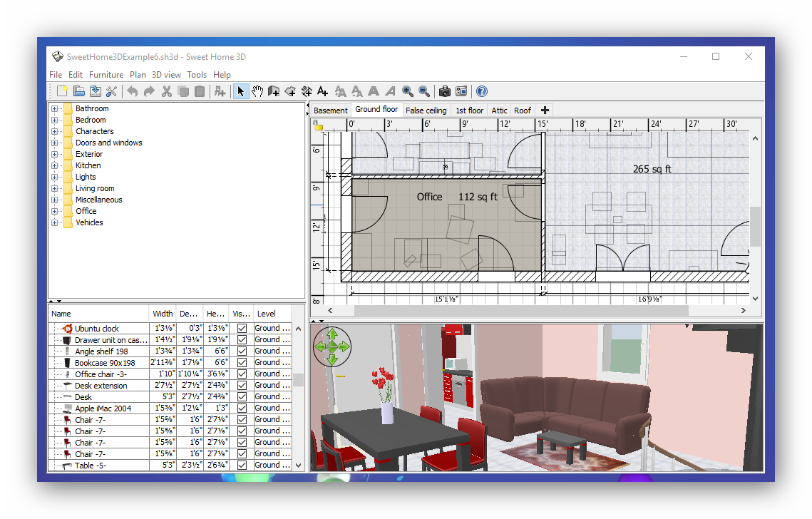Viewport: 812px width, 519px height.
Task: Open the Furniture menu
Action: (106, 75)
